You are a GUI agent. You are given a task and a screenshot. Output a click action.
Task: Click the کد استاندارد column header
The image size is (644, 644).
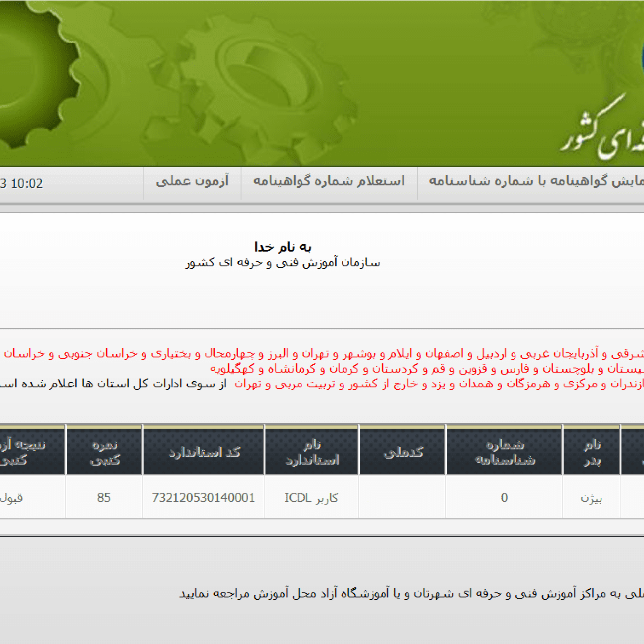pyautogui.click(x=204, y=452)
